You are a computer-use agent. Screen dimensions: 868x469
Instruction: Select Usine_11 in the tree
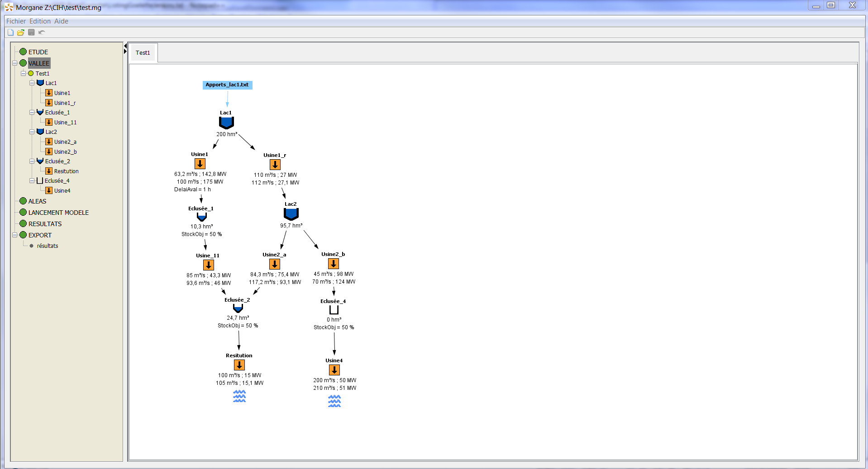(x=65, y=122)
